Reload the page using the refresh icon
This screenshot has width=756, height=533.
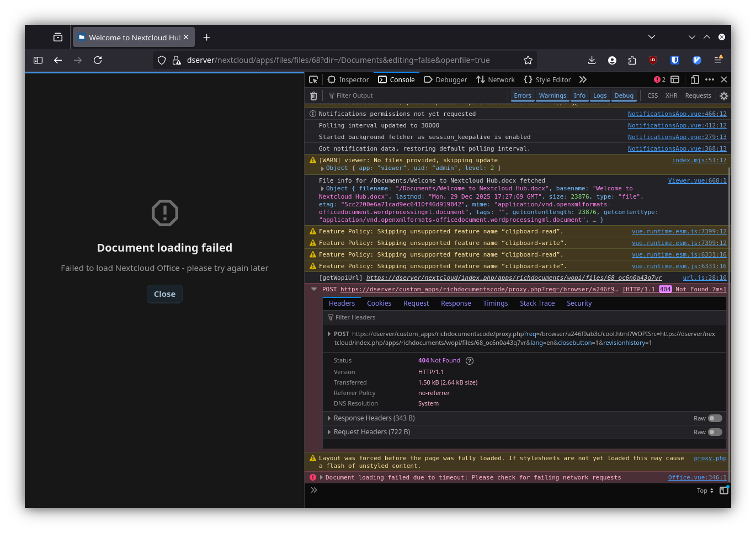tap(98, 60)
